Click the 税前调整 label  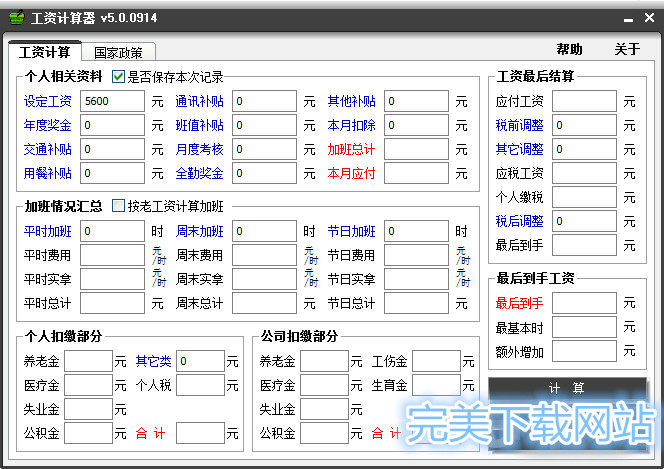pyautogui.click(x=519, y=125)
